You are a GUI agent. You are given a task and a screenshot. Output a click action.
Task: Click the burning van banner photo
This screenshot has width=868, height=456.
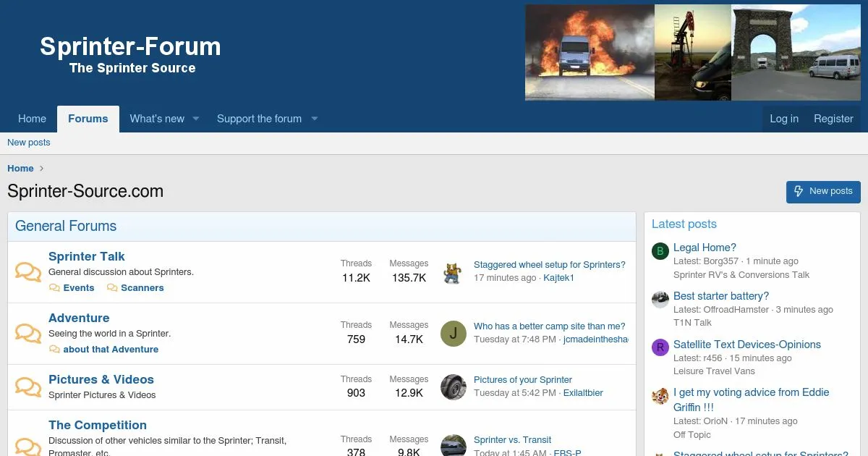[590, 53]
